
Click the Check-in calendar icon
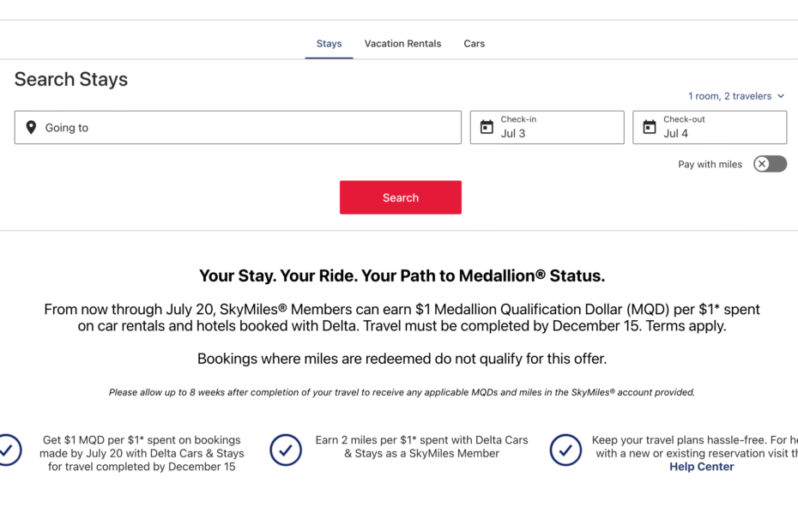(x=487, y=127)
